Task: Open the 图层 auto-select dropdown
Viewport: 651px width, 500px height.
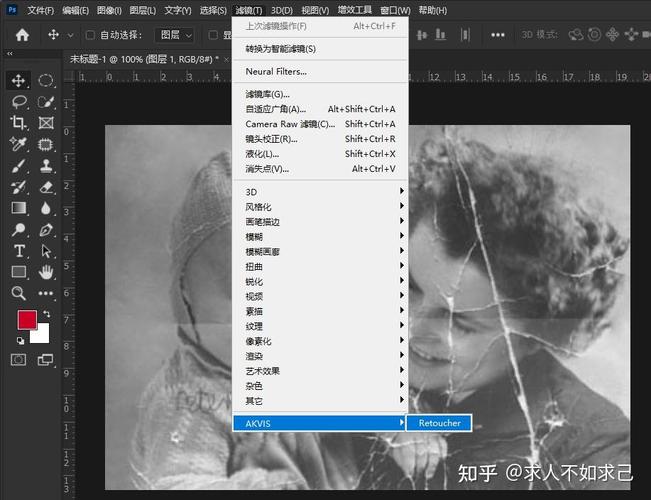Action: (x=174, y=35)
